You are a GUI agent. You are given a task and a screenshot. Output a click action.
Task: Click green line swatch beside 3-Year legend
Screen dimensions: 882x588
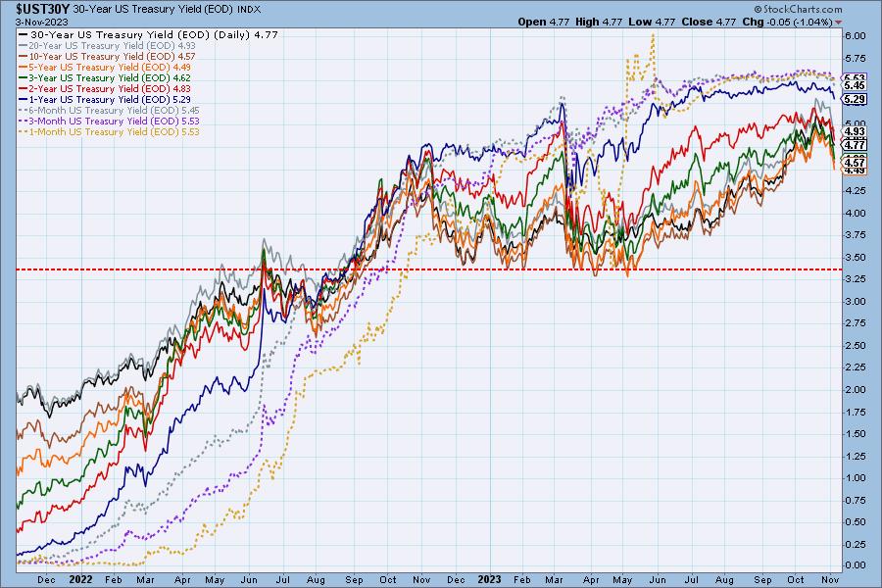pos(24,77)
